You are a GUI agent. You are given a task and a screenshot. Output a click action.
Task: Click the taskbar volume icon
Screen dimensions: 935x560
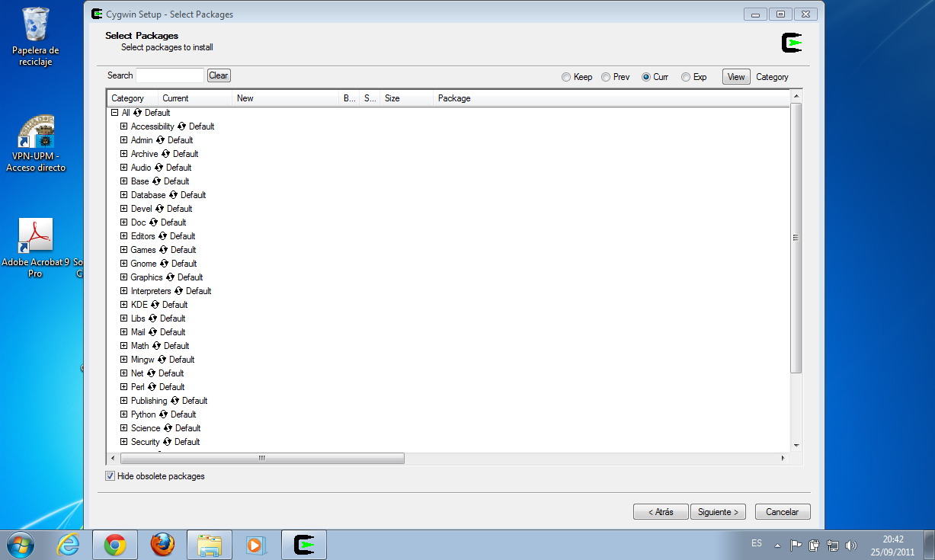(851, 545)
